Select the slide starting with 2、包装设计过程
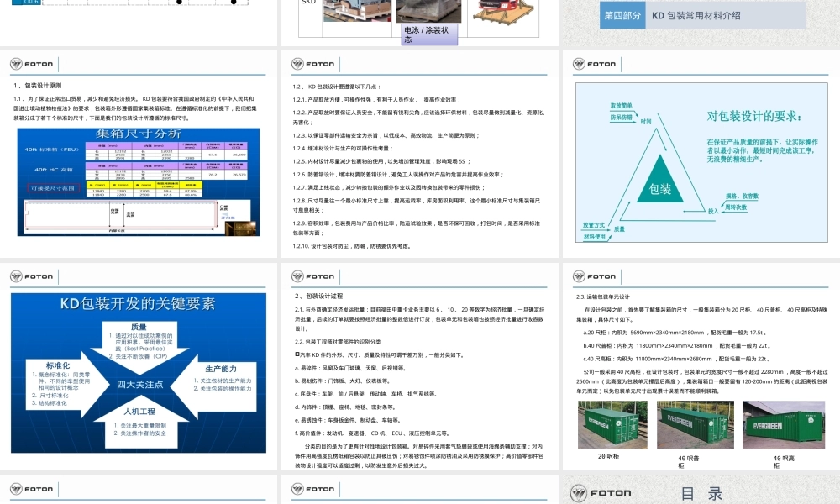Image resolution: width=840 pixels, height=504 pixels. tap(419, 367)
